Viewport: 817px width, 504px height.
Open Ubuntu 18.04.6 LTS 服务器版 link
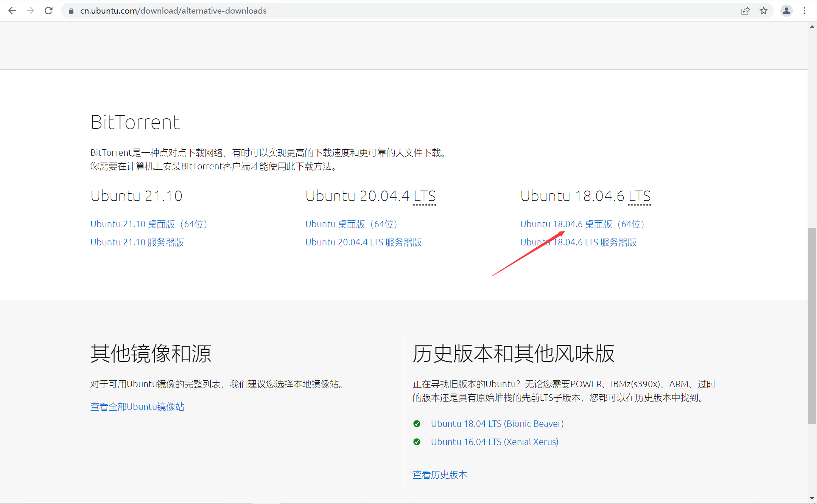[579, 242]
